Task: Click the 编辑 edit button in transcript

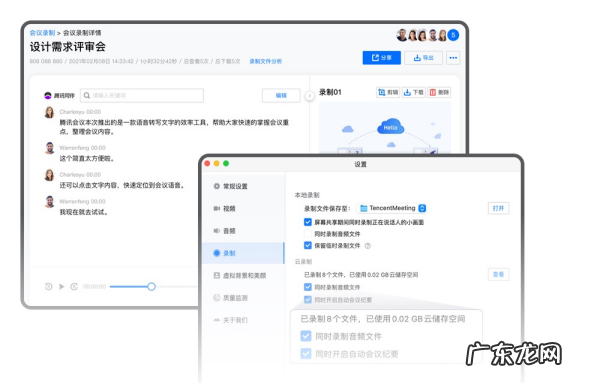Action: 281,95
